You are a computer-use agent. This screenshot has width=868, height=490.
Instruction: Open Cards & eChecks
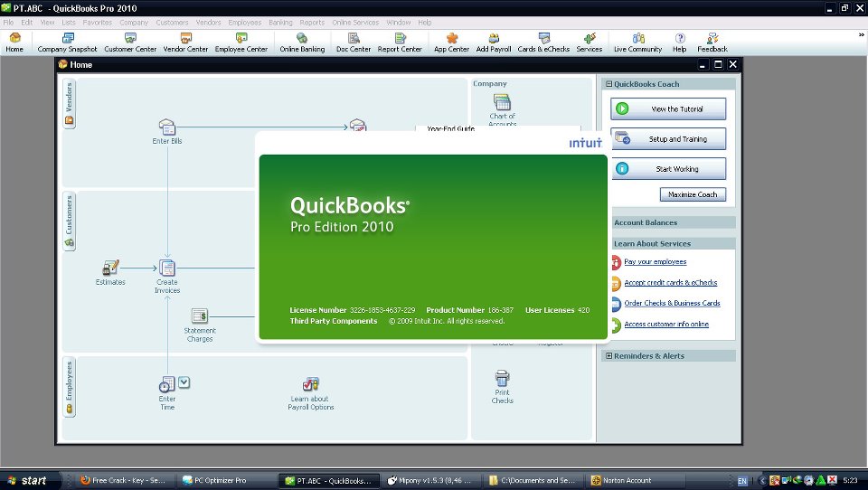[x=543, y=42]
